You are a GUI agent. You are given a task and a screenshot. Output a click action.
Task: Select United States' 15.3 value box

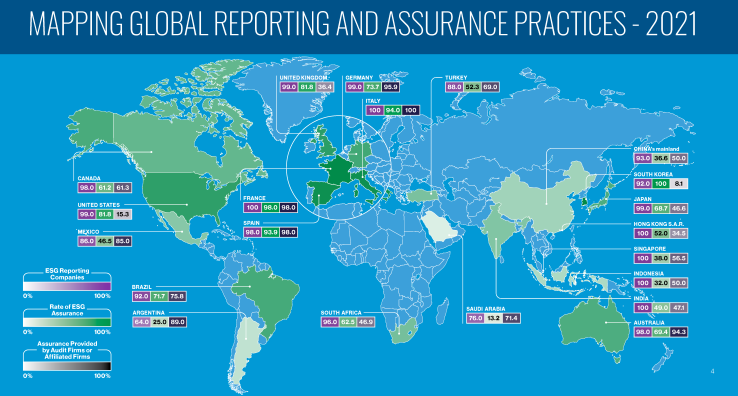[x=122, y=214]
